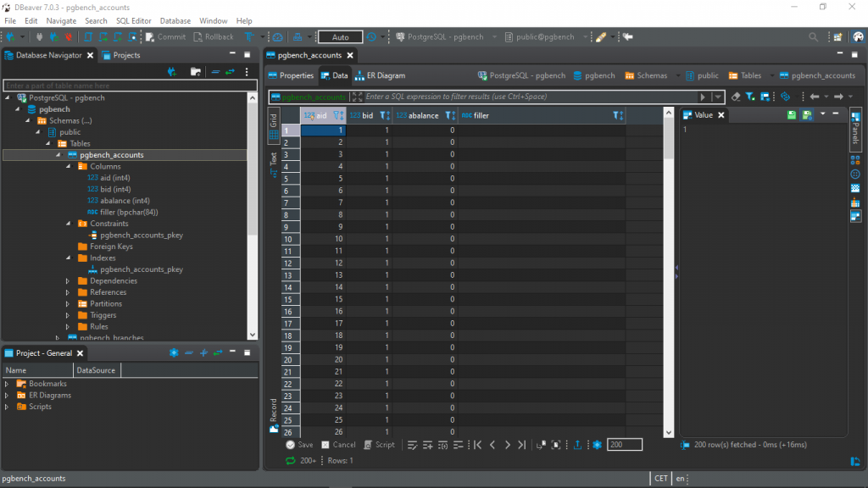Open the Auto commit mode dropdown

point(340,37)
